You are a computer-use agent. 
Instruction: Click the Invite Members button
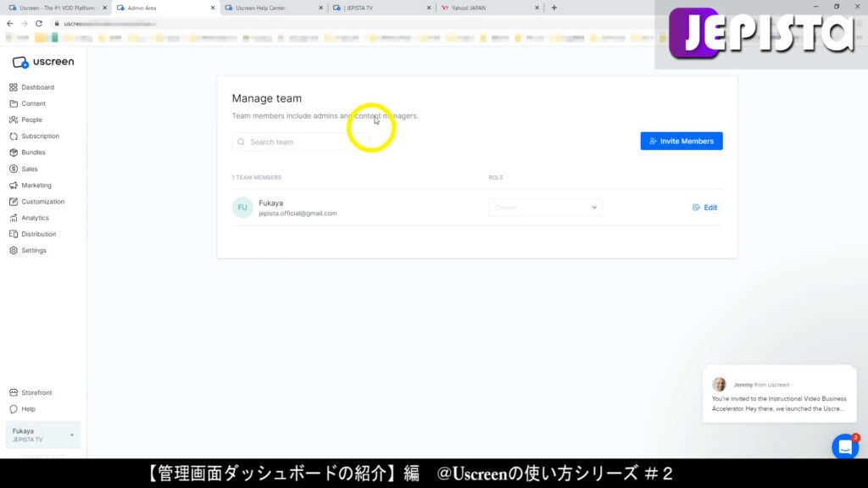[682, 141]
